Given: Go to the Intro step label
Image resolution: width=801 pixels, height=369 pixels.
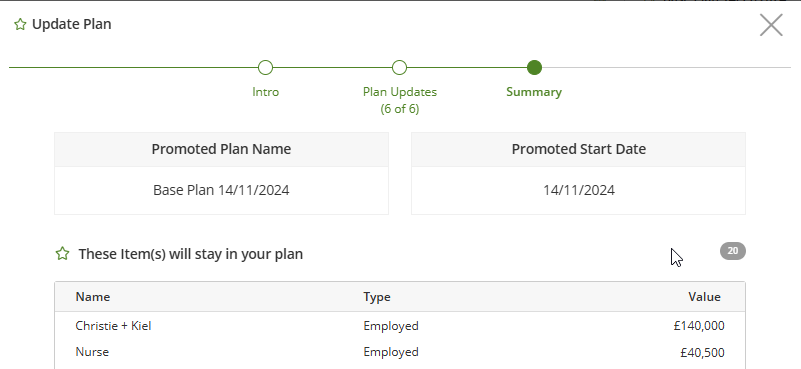Looking at the screenshot, I should (266, 92).
